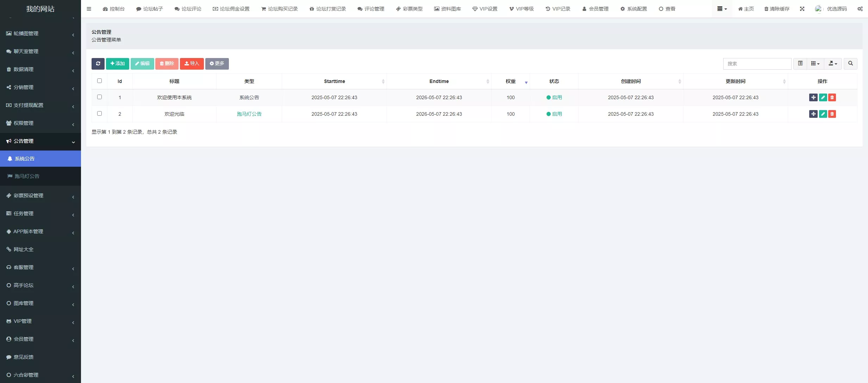Open the columns visibility dropdown

point(815,64)
